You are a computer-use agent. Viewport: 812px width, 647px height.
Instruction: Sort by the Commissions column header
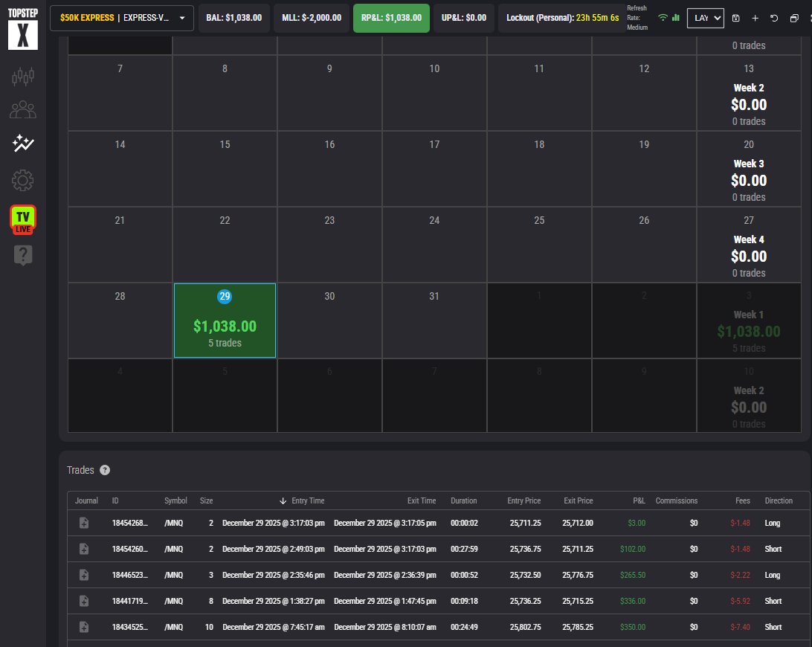(x=677, y=500)
